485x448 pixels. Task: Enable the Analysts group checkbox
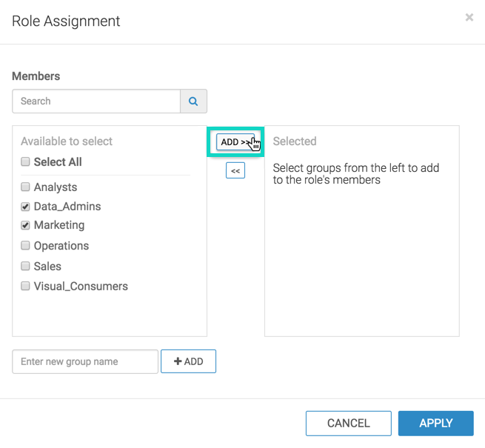(25, 187)
